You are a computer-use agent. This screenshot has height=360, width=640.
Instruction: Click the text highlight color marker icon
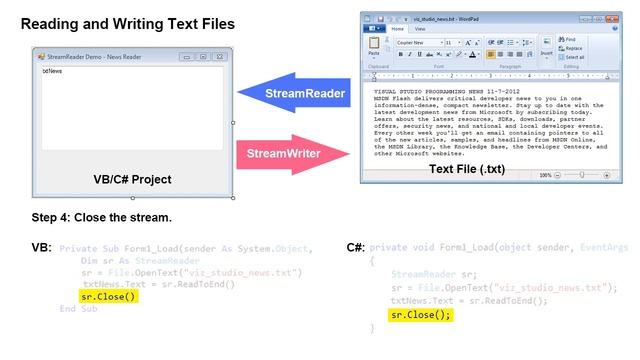tap(459, 54)
